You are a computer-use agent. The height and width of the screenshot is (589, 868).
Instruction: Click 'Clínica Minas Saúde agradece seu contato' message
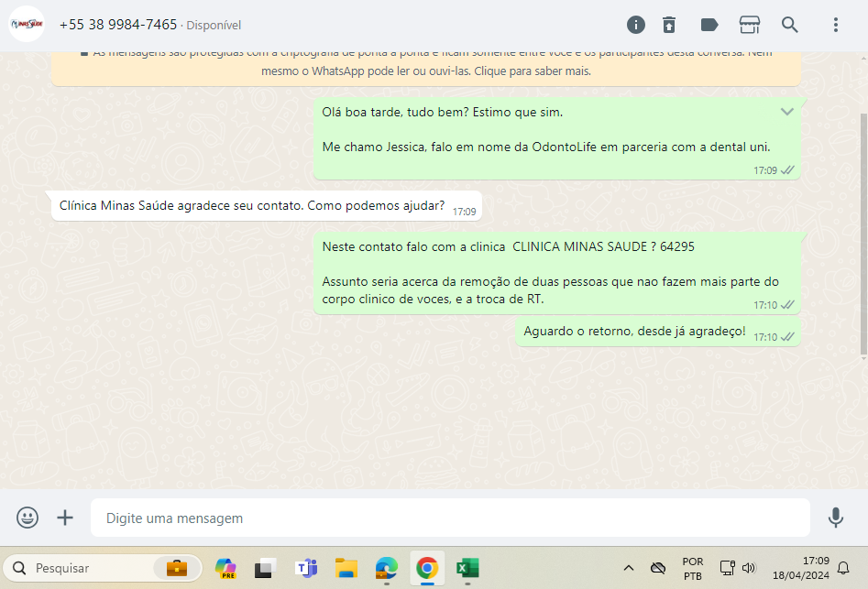tap(267, 206)
